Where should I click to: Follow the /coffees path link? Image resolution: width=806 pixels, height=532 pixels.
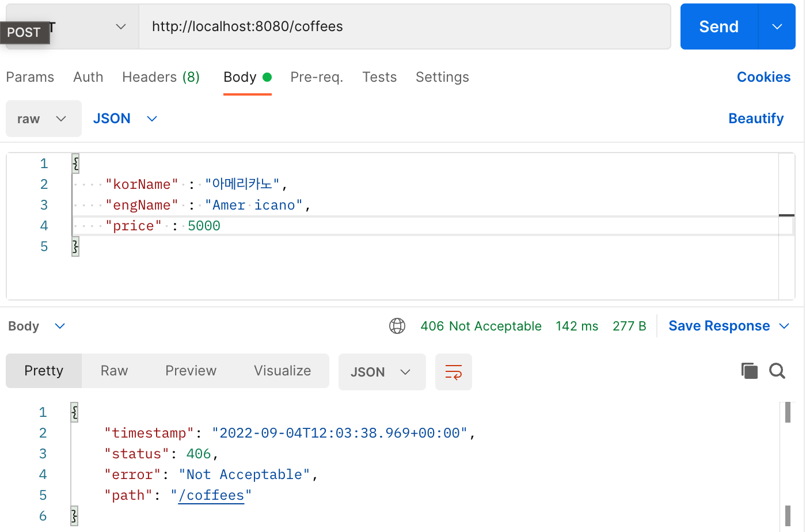pyautogui.click(x=211, y=495)
